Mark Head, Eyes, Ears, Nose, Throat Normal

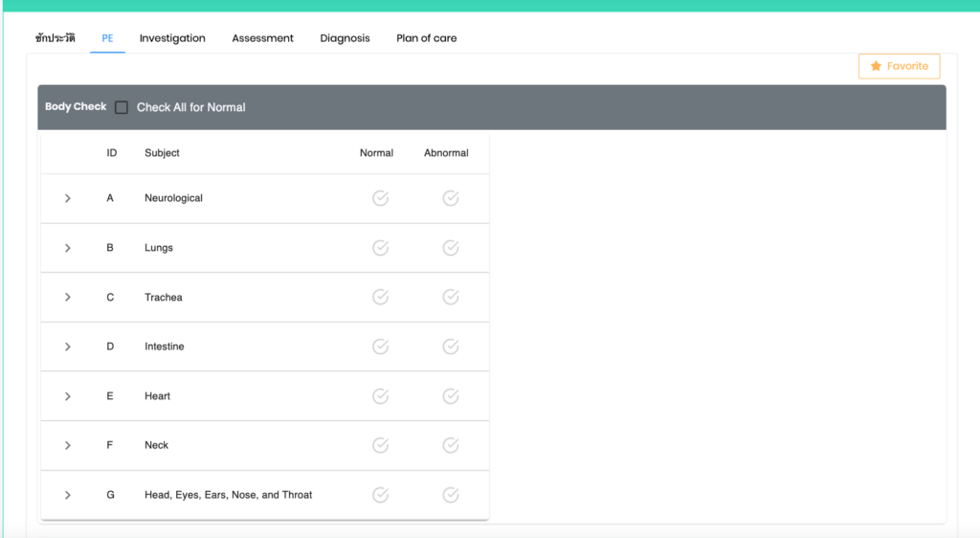[x=380, y=495]
